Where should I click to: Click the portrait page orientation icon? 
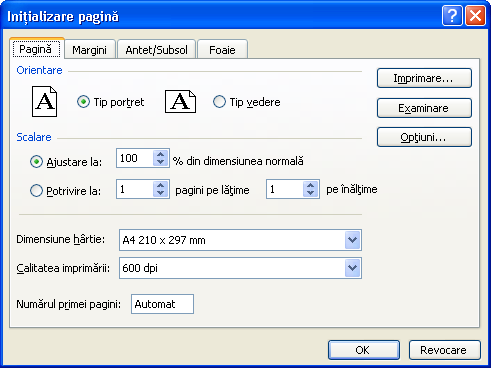coord(44,101)
